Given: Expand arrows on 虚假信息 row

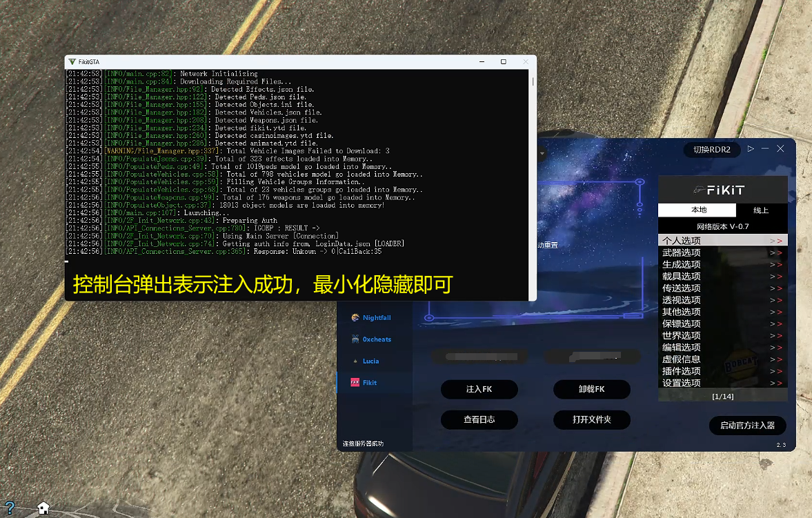Looking at the screenshot, I should click(775, 359).
